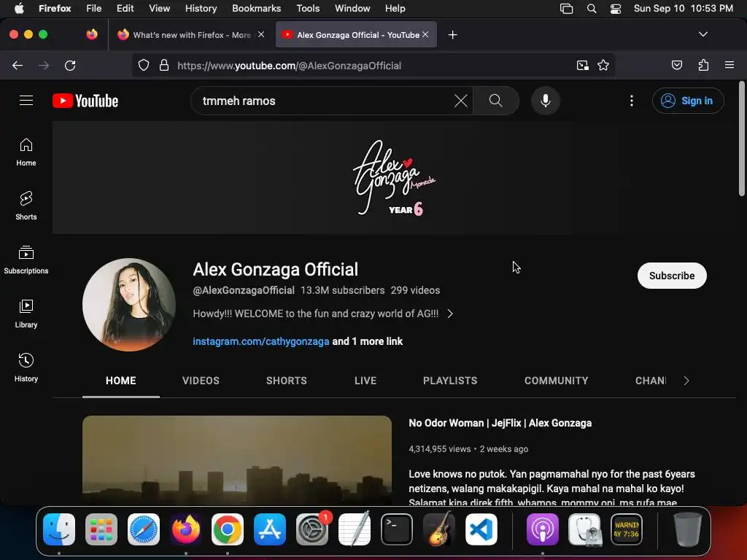This screenshot has width=747, height=560.
Task: Reload the page in Firefox
Action: point(70,65)
